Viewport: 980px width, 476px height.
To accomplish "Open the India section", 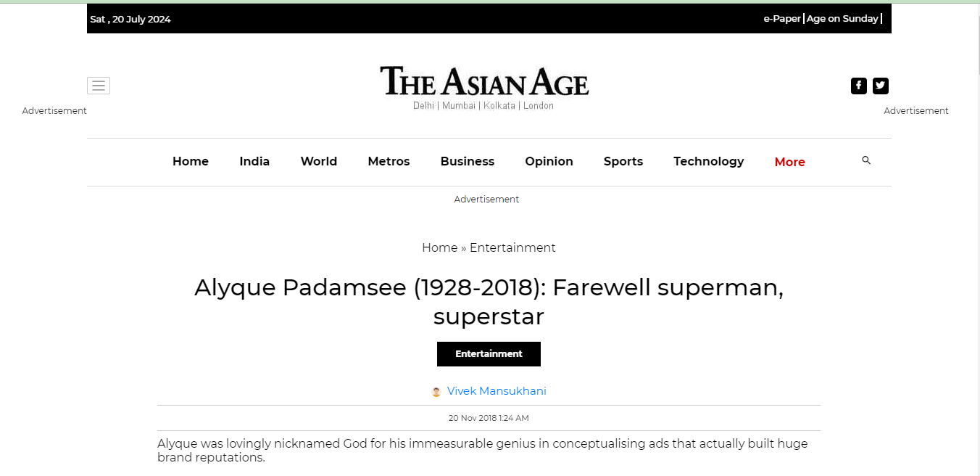I will click(254, 161).
